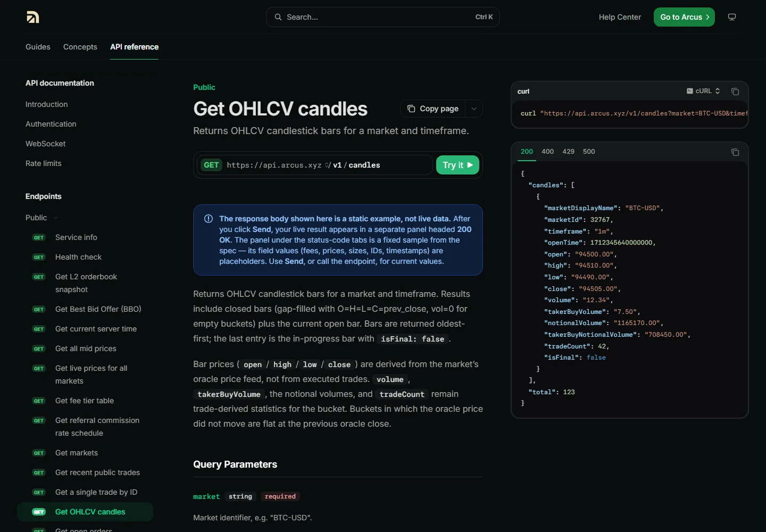Open the Introduction page
This screenshot has width=766, height=532.
click(47, 104)
